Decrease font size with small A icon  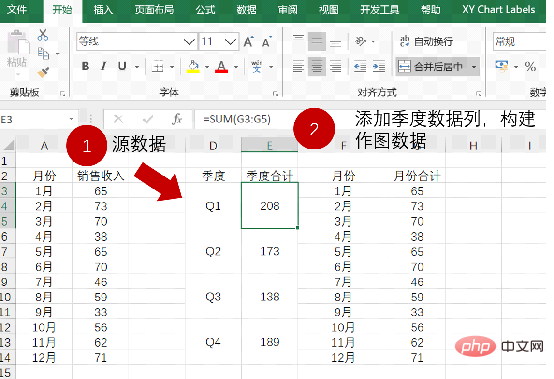267,42
